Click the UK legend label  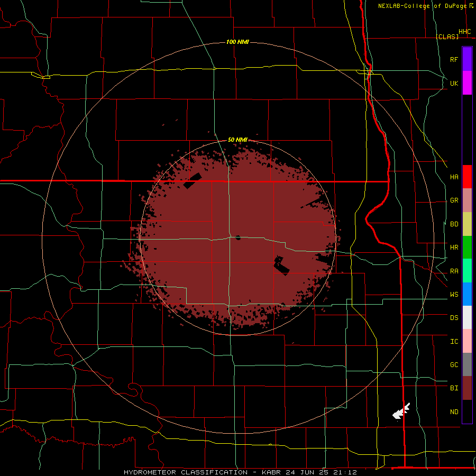pos(454,83)
